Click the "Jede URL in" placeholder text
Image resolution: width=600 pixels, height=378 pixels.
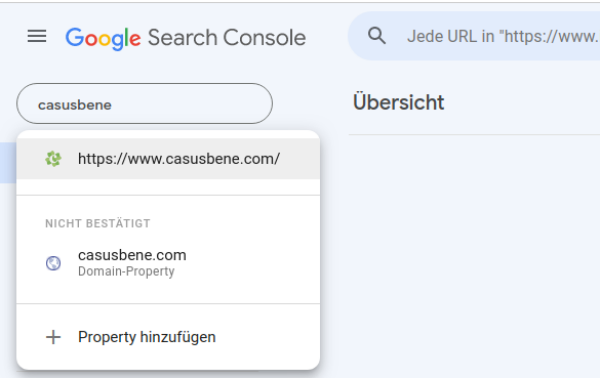[x=451, y=36]
